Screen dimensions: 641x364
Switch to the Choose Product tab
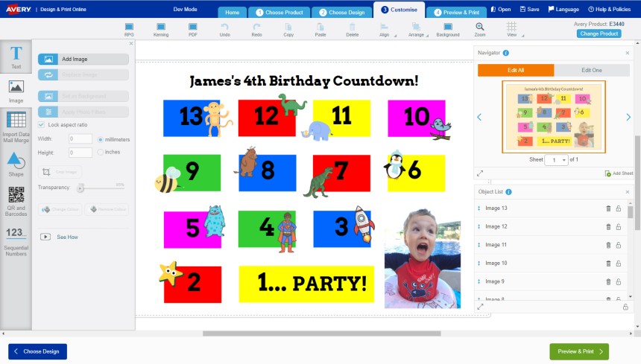pos(279,12)
